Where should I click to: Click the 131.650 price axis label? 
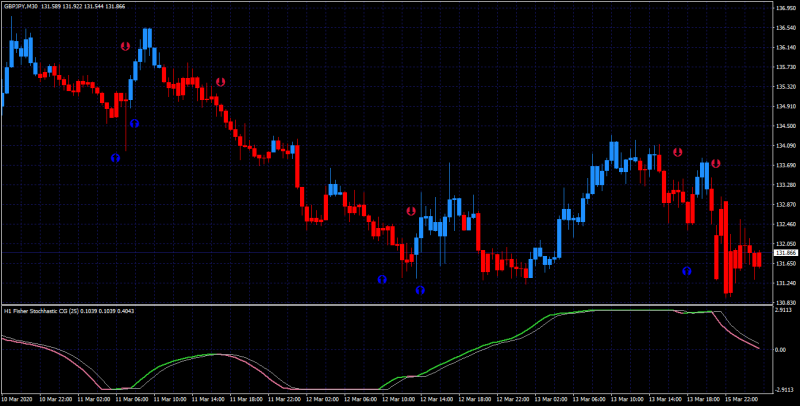(786, 264)
